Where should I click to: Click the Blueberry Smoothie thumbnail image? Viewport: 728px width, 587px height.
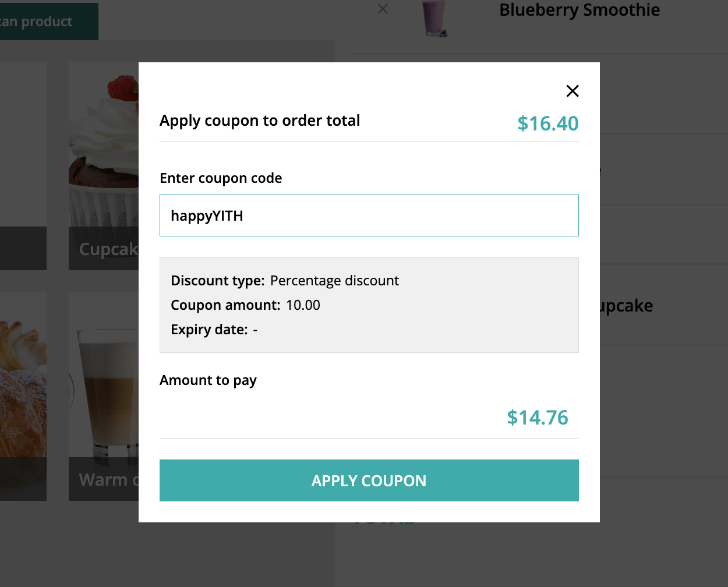435,19
